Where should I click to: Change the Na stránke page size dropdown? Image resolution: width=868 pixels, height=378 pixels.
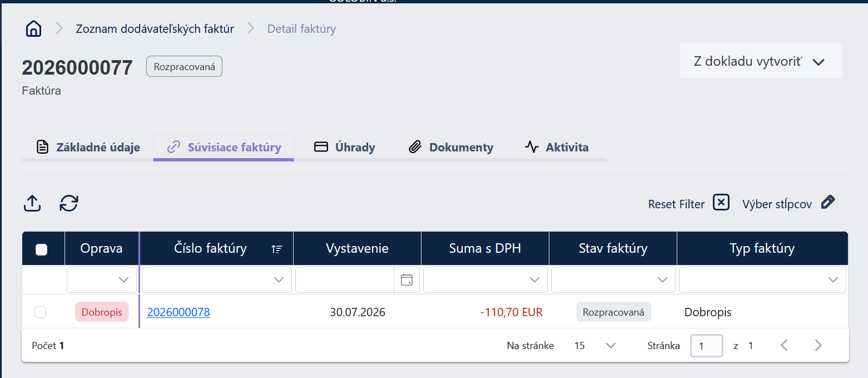[594, 346]
